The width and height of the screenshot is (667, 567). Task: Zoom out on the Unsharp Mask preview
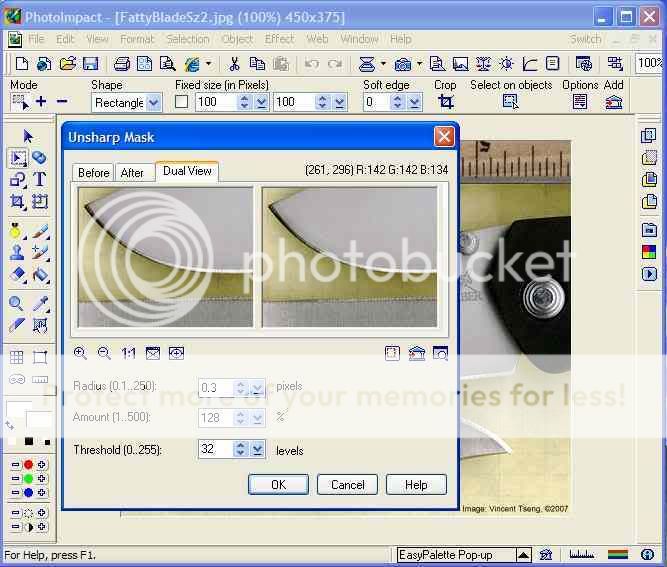click(105, 353)
